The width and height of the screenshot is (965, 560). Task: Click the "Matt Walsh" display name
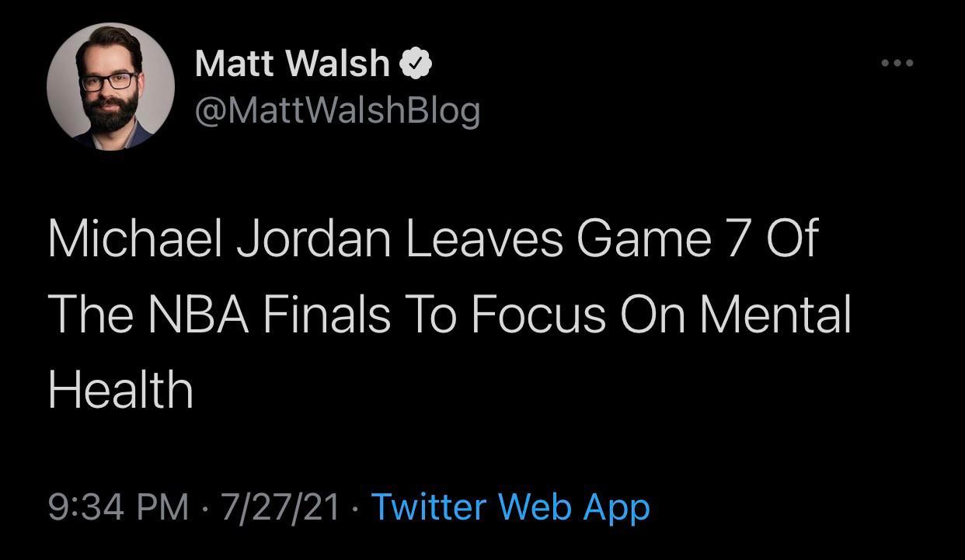292,63
